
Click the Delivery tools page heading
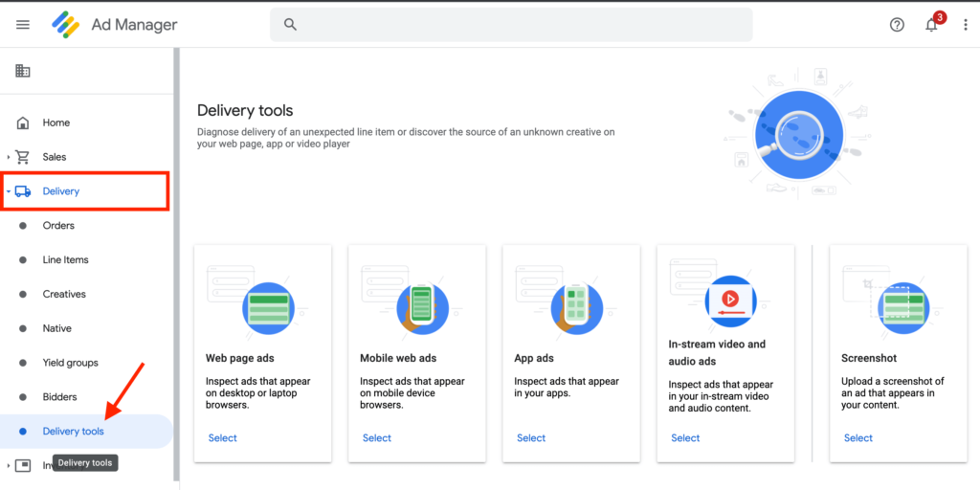coord(245,111)
